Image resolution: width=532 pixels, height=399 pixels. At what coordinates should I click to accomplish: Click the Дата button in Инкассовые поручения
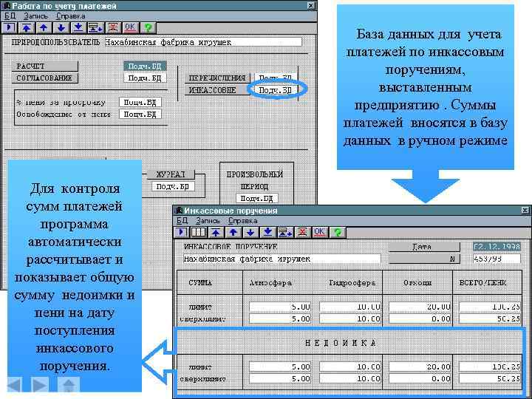point(424,247)
